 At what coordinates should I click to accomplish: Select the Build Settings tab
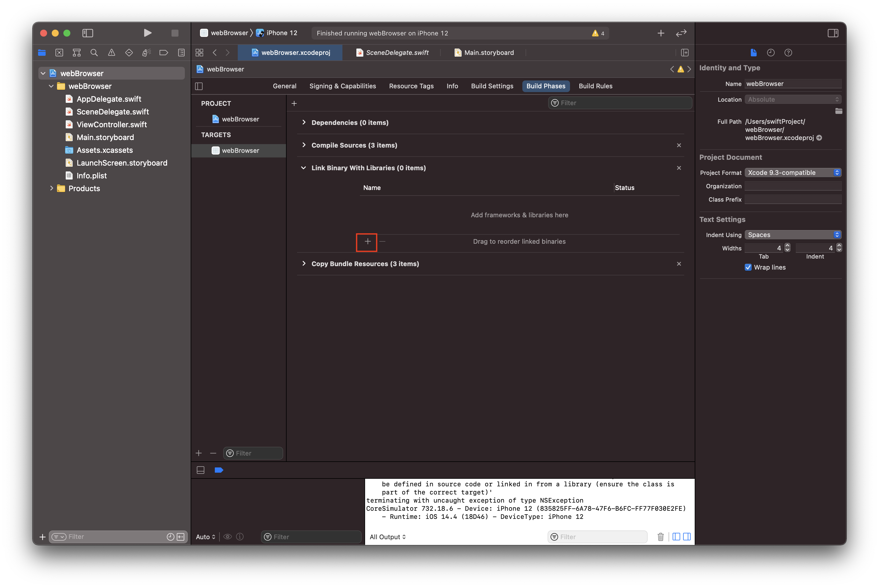pyautogui.click(x=492, y=86)
